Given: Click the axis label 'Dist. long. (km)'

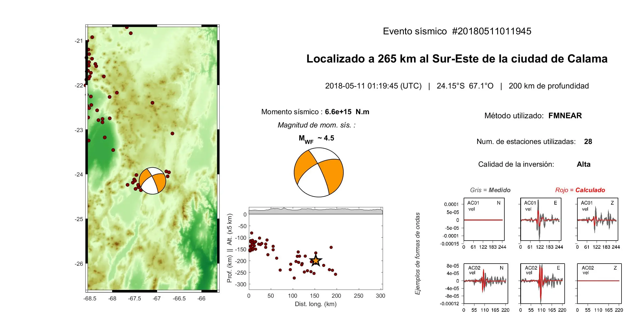Looking at the screenshot, I should coord(316,304).
